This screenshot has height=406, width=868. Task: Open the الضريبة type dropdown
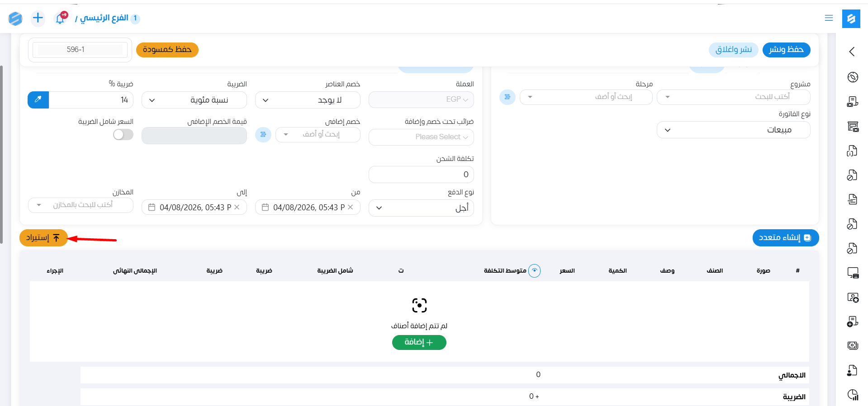point(194,100)
